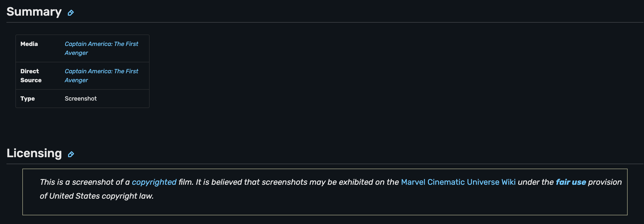Follow the "copyrighted" link
The width and height of the screenshot is (644, 224).
pos(154,182)
